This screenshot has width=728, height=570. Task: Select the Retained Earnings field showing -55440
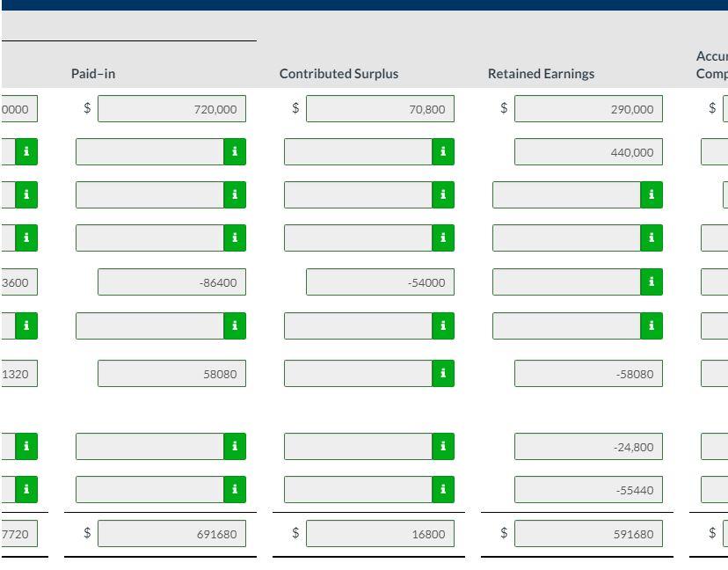tap(589, 489)
